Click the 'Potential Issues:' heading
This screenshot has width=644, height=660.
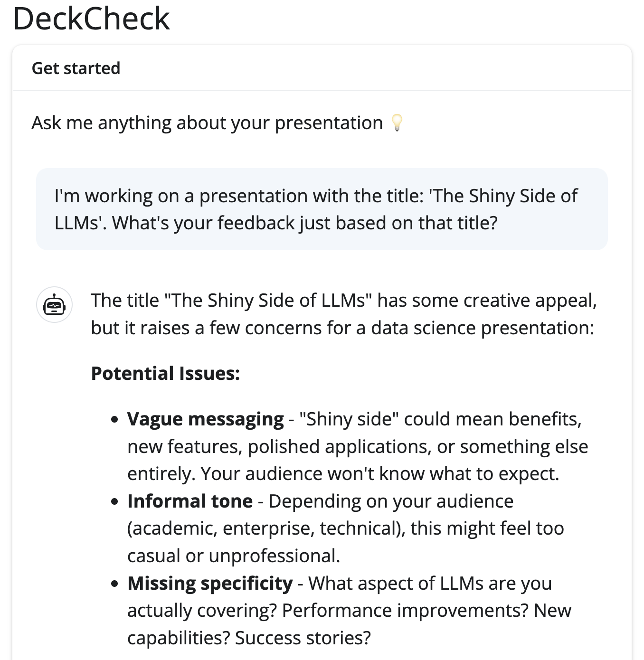click(x=165, y=373)
